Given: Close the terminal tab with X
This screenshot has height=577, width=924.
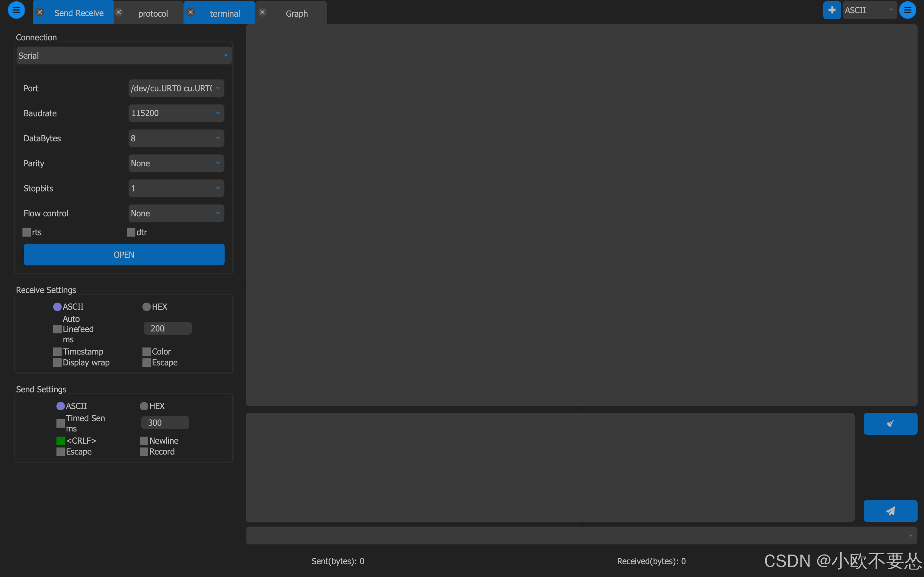Looking at the screenshot, I should pyautogui.click(x=191, y=12).
